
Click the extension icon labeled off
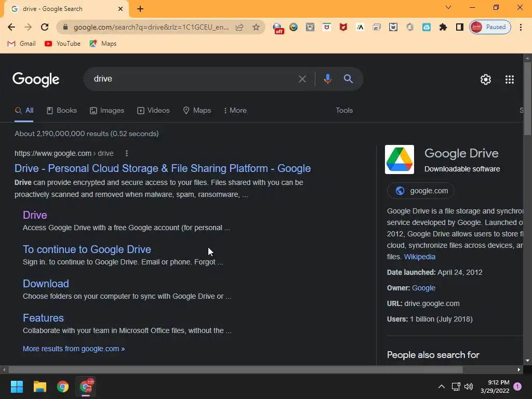pyautogui.click(x=278, y=28)
